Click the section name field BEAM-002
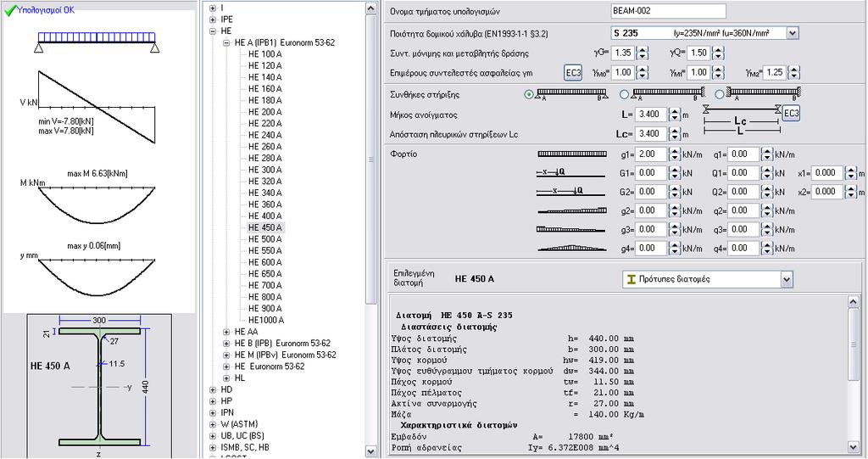 point(668,11)
